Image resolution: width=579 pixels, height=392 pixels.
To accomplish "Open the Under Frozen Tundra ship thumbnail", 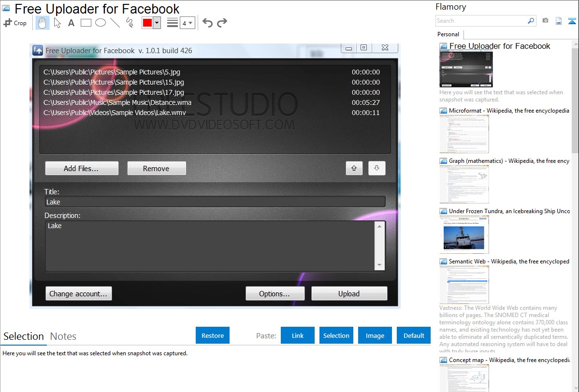I will tap(464, 234).
